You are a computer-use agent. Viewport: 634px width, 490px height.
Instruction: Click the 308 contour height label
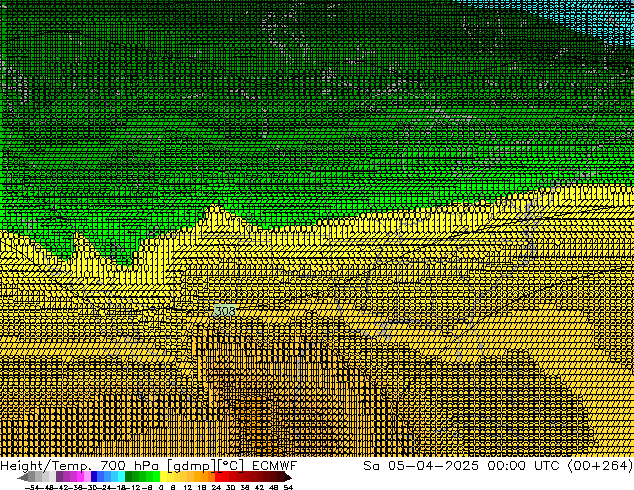click(x=225, y=311)
